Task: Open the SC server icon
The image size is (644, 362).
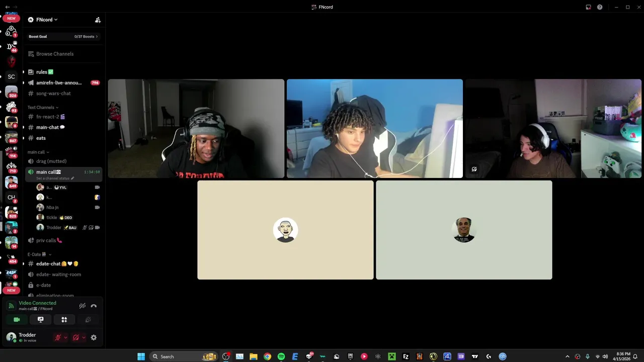Action: 11,77
